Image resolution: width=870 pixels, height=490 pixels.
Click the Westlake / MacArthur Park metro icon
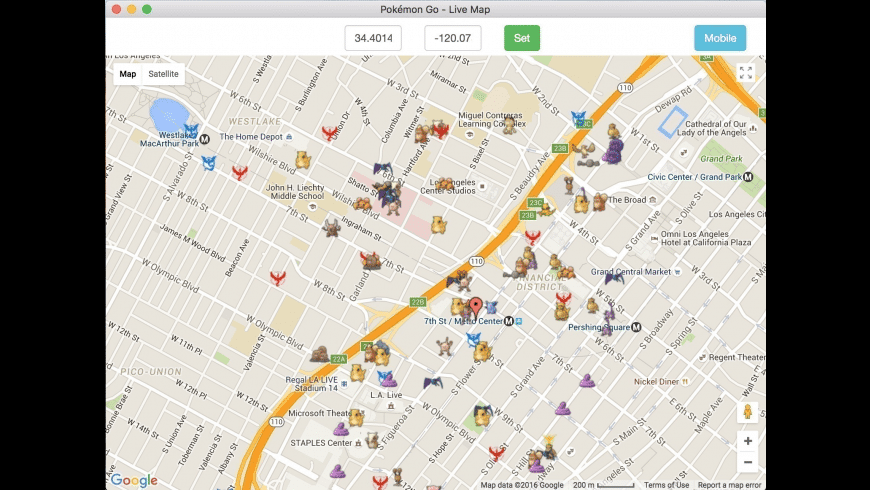205,139
